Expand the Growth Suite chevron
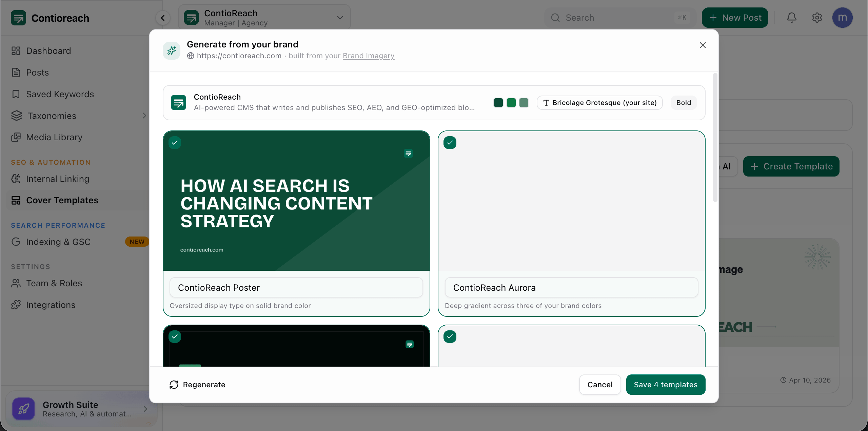Image resolution: width=868 pixels, height=431 pixels. (x=145, y=409)
